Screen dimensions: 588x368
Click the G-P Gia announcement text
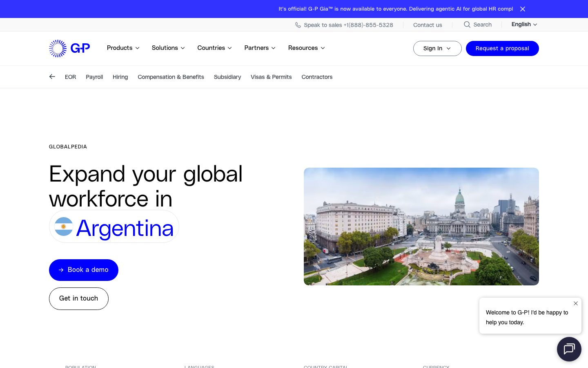(x=396, y=9)
